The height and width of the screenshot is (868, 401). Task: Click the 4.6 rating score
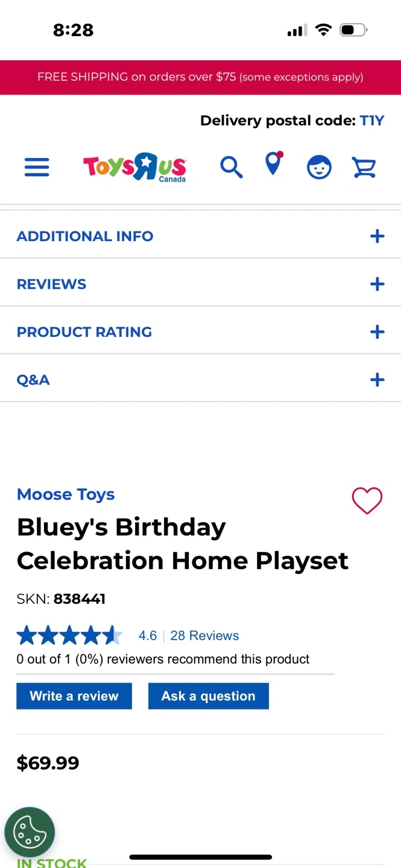[x=147, y=635]
